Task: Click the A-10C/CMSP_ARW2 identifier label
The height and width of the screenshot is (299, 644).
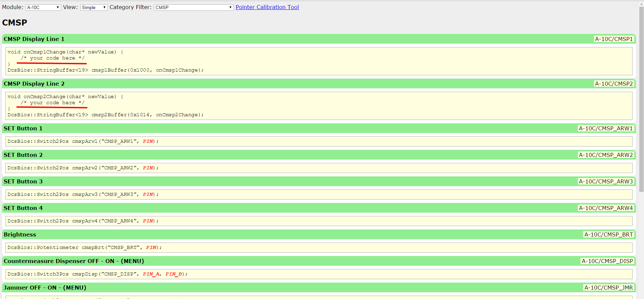Action: tap(606, 155)
